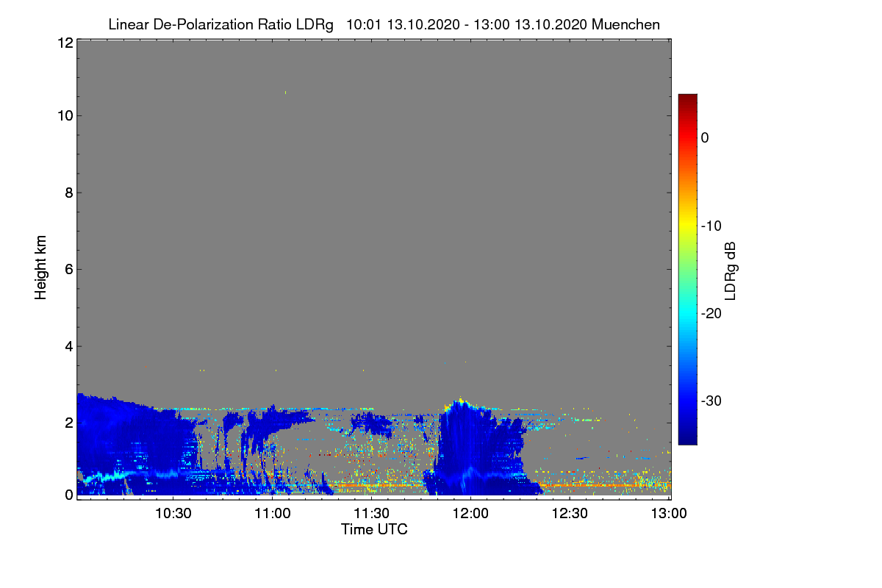Click the '12:00' time tick label
The width and height of the screenshot is (882, 588).
pyautogui.click(x=471, y=514)
